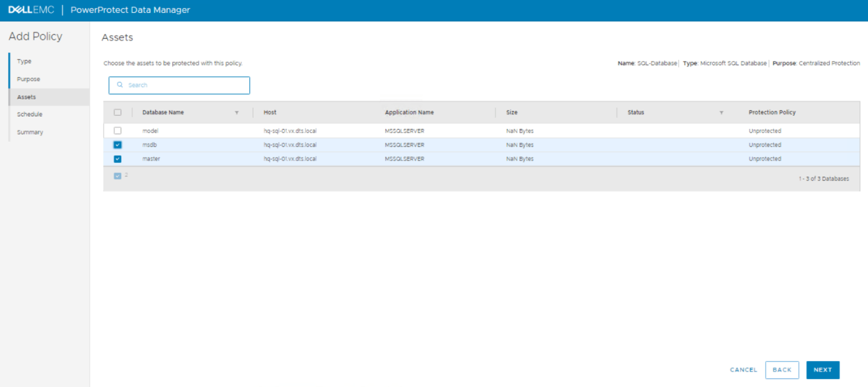Click the Back button

tap(782, 370)
